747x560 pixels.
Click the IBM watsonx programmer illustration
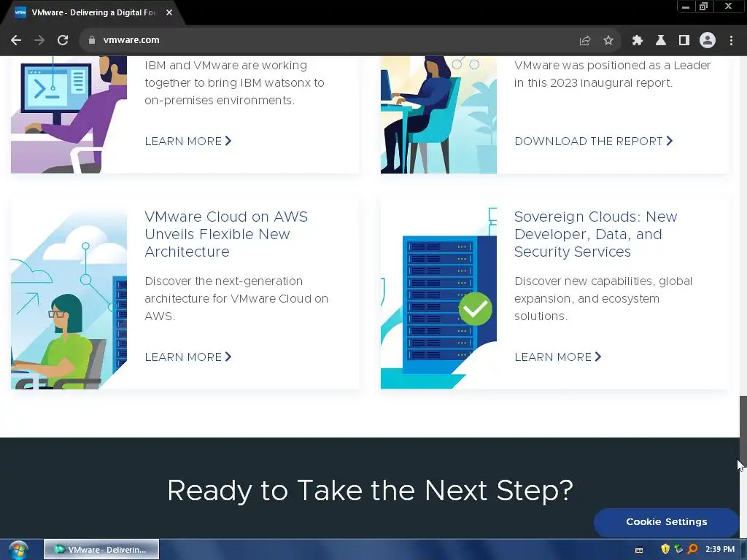pyautogui.click(x=69, y=114)
